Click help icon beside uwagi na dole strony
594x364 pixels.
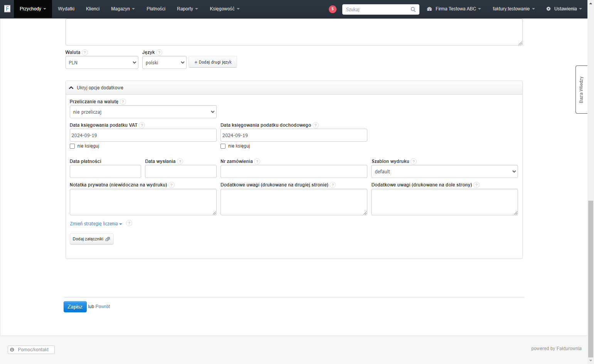click(x=476, y=185)
